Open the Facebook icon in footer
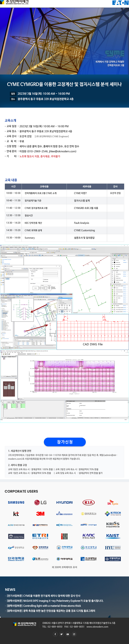The image size is (129, 644). (x=55, y=634)
